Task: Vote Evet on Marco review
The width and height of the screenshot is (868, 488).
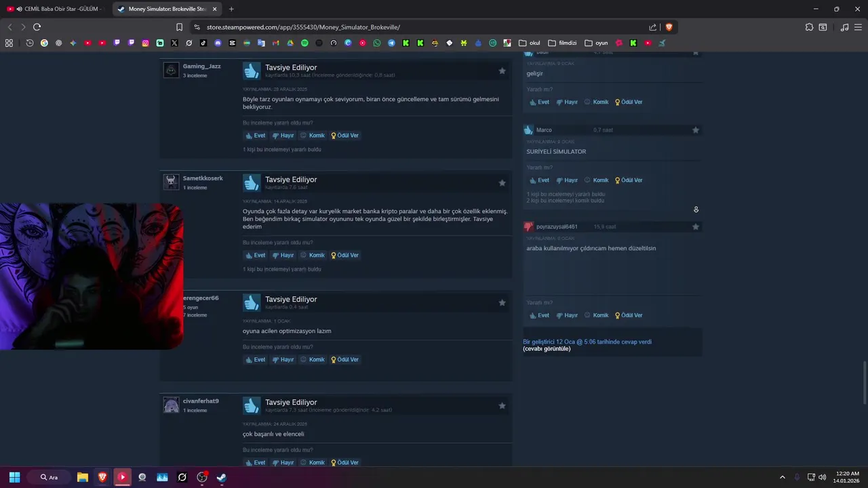Action: pyautogui.click(x=539, y=180)
